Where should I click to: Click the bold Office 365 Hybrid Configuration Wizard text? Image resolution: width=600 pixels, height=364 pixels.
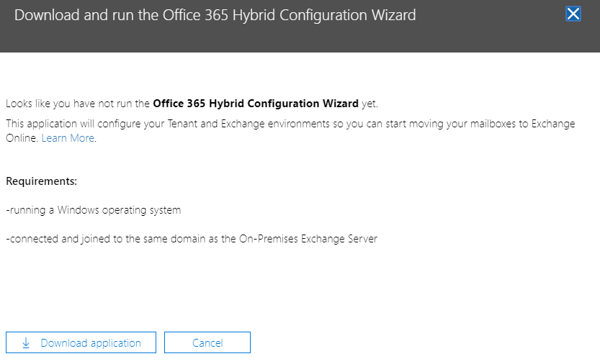click(x=256, y=104)
